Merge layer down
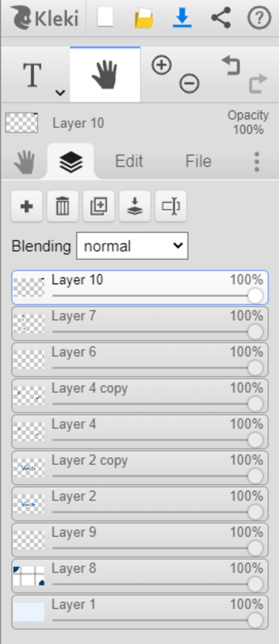 [135, 206]
